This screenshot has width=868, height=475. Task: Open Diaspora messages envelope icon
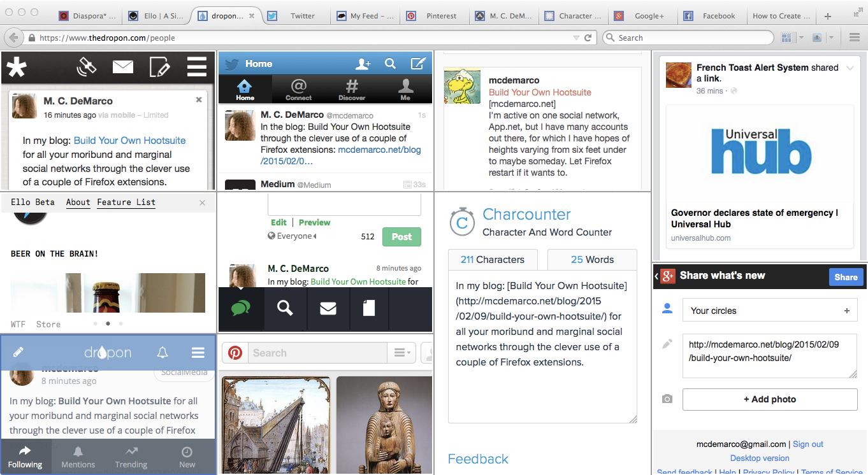coord(123,67)
